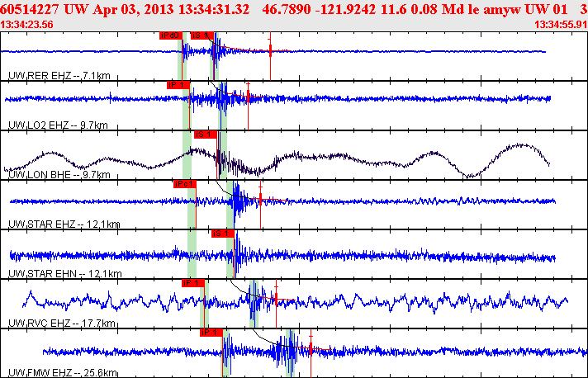
Task: Click the latitude 46.7890 in header
Action: (287, 9)
